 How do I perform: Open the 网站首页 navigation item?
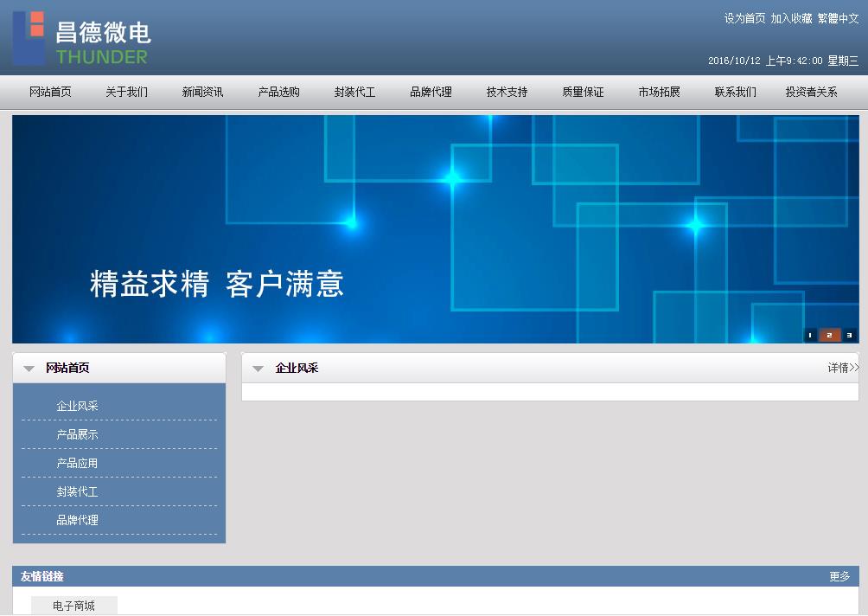point(50,92)
